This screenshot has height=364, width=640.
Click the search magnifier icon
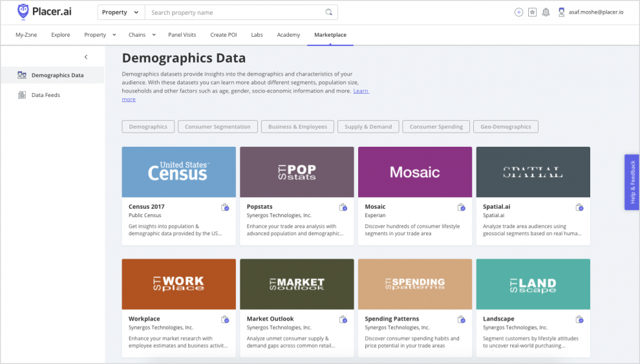tap(328, 12)
